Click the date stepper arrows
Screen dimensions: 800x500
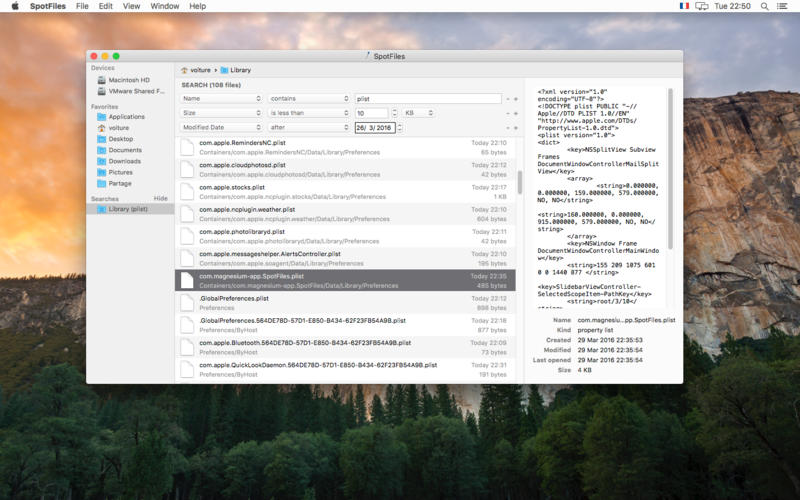point(400,128)
